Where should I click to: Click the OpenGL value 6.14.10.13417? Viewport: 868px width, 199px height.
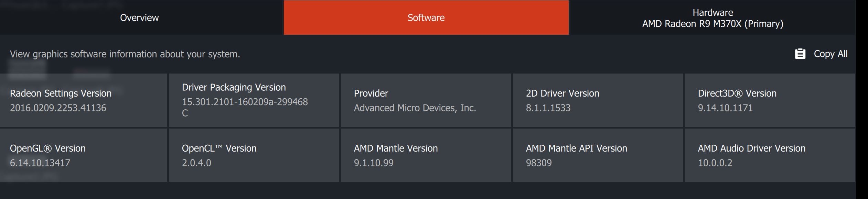[40, 163]
